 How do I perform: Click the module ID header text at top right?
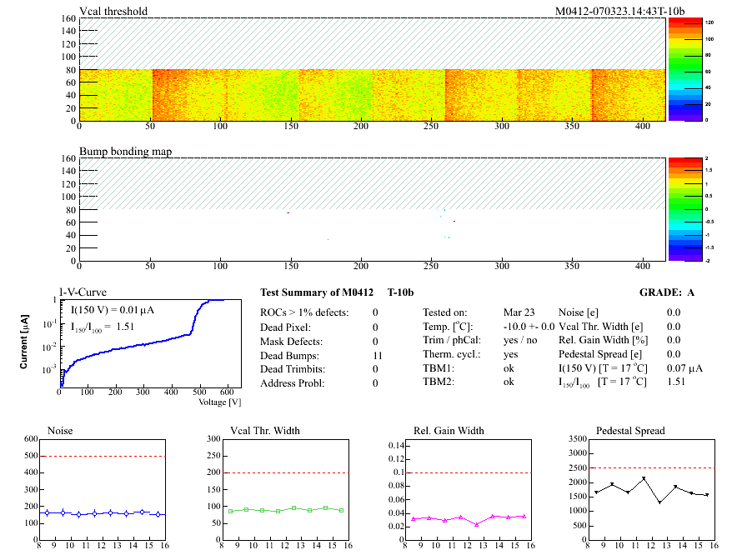[x=619, y=11]
